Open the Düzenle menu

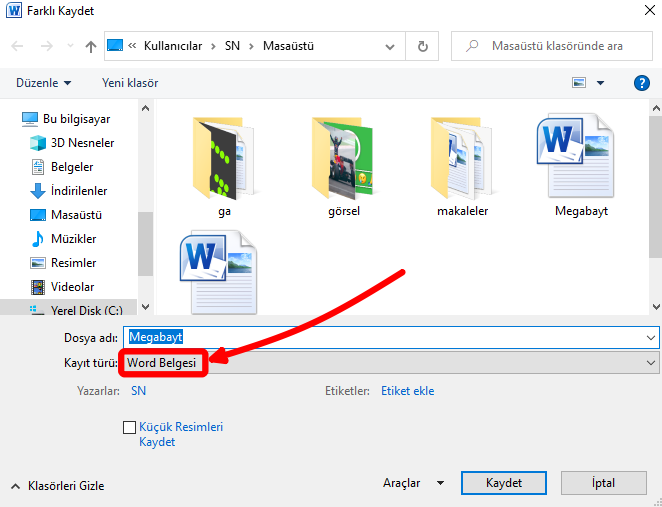(43, 83)
